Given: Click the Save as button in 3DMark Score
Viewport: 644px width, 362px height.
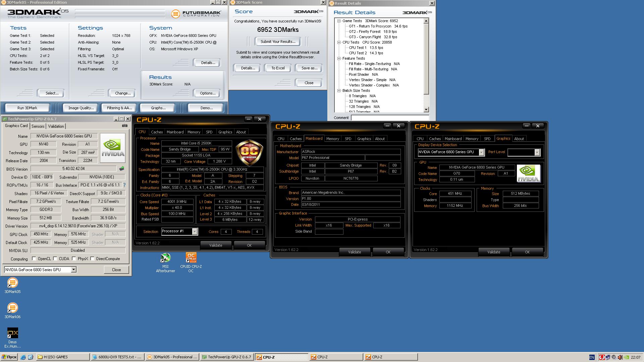Looking at the screenshot, I should pos(309,68).
